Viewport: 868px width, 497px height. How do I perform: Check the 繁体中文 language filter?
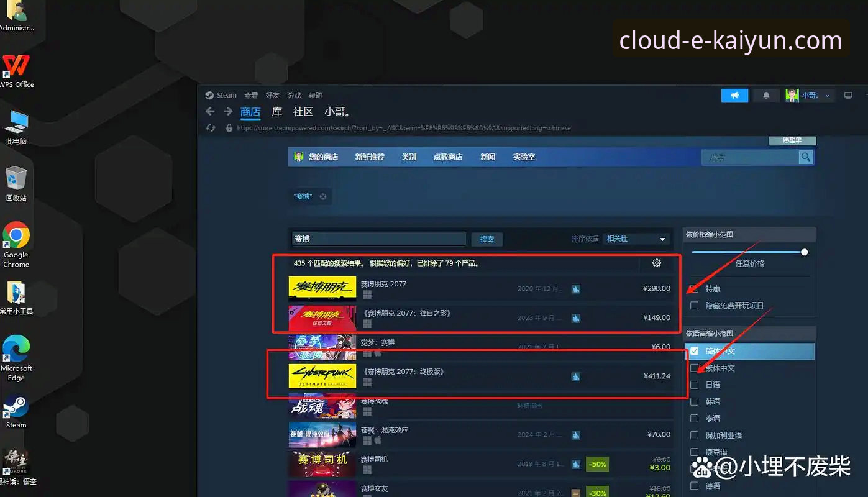point(694,368)
